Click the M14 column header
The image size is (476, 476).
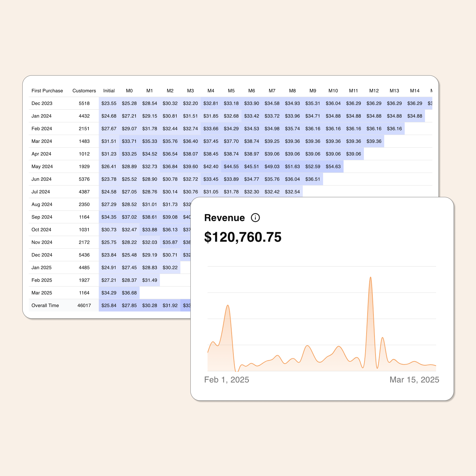pos(415,91)
